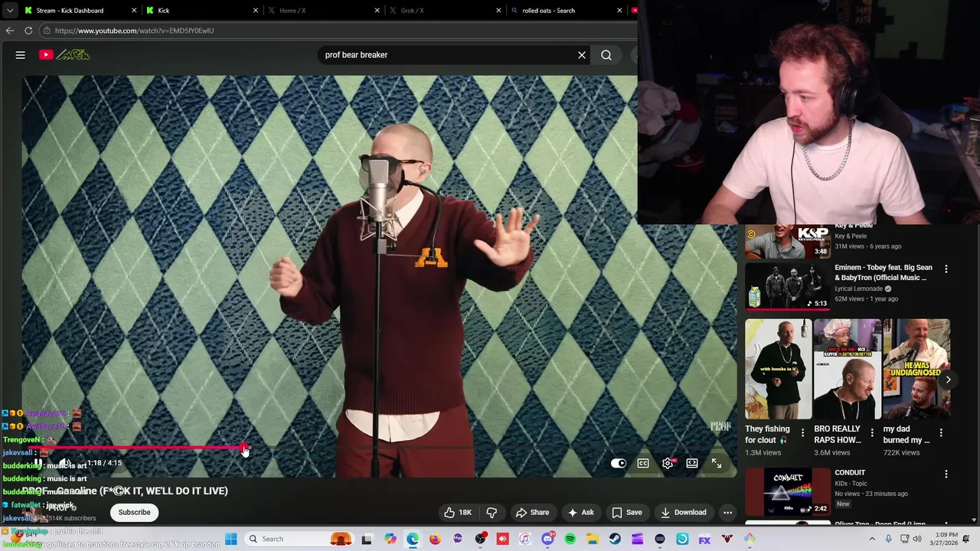The width and height of the screenshot is (980, 551).
Task: Open Spotify from taskbar
Action: pyautogui.click(x=570, y=539)
